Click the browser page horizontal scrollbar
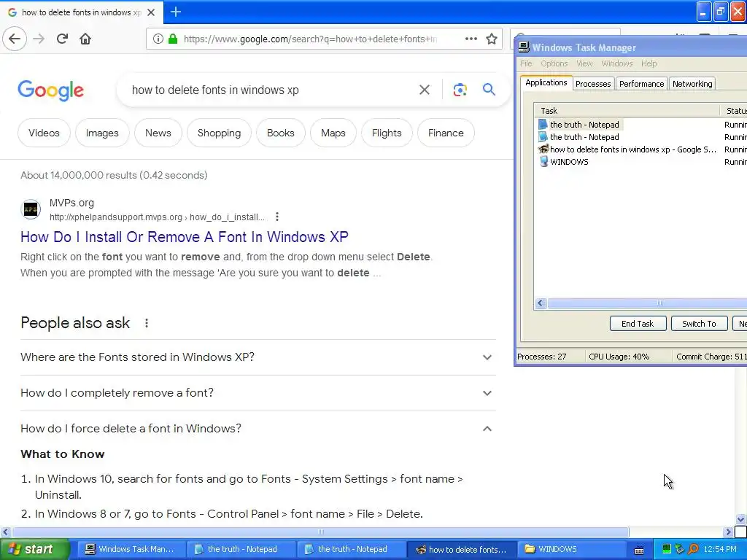 tap(320, 532)
